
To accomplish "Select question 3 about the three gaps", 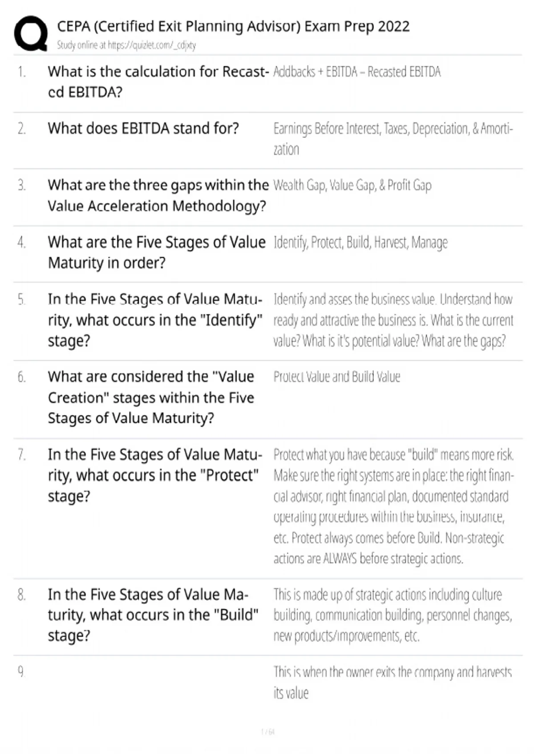I will coord(158,195).
